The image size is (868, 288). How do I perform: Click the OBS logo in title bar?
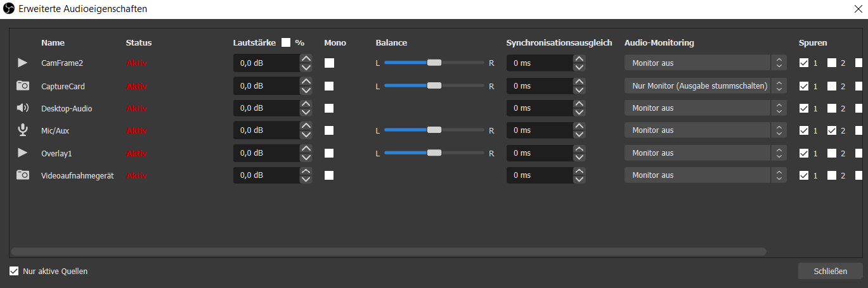10,9
